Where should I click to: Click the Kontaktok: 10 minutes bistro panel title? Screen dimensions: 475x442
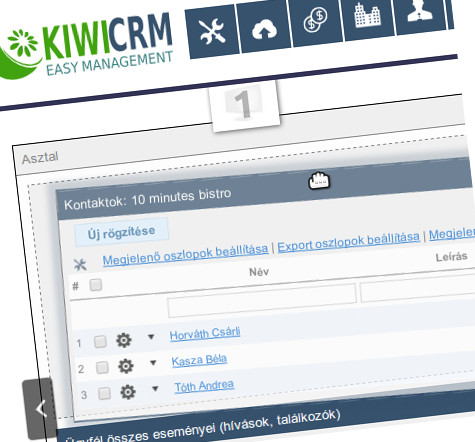click(148, 199)
